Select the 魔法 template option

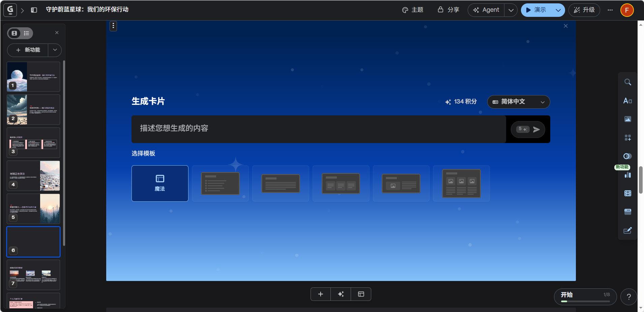tap(160, 183)
